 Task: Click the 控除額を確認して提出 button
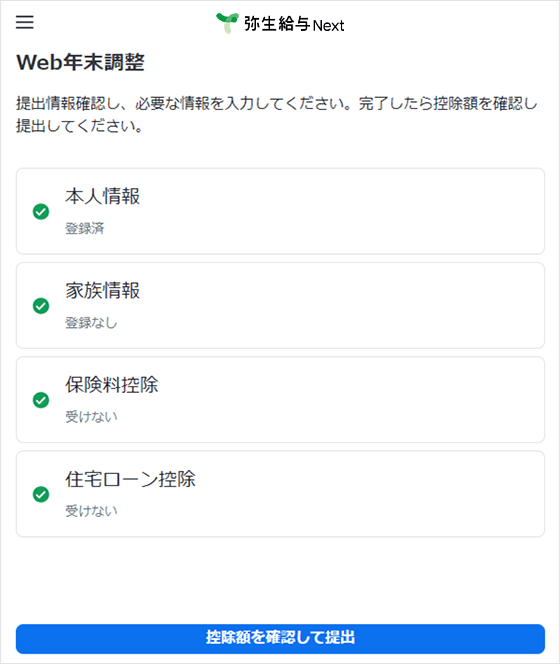click(280, 639)
